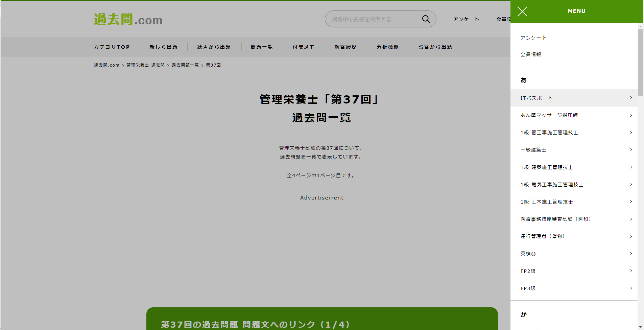Click chevron arrow beside 一級建築士

coord(631,150)
